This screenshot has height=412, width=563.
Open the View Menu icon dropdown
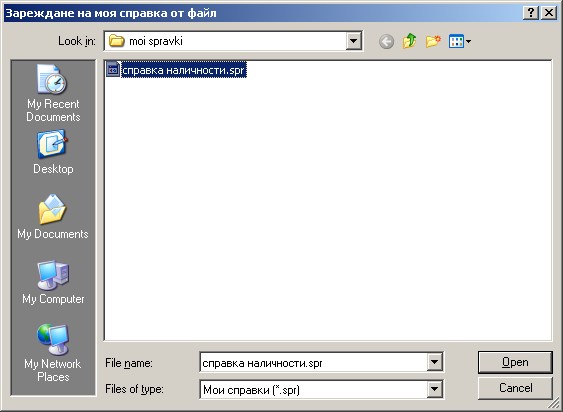coord(460,41)
